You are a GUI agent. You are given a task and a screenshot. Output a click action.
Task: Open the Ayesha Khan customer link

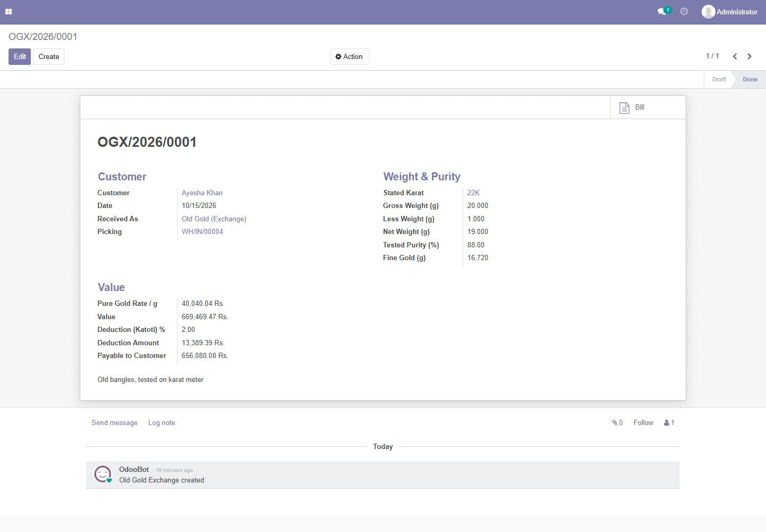click(202, 193)
